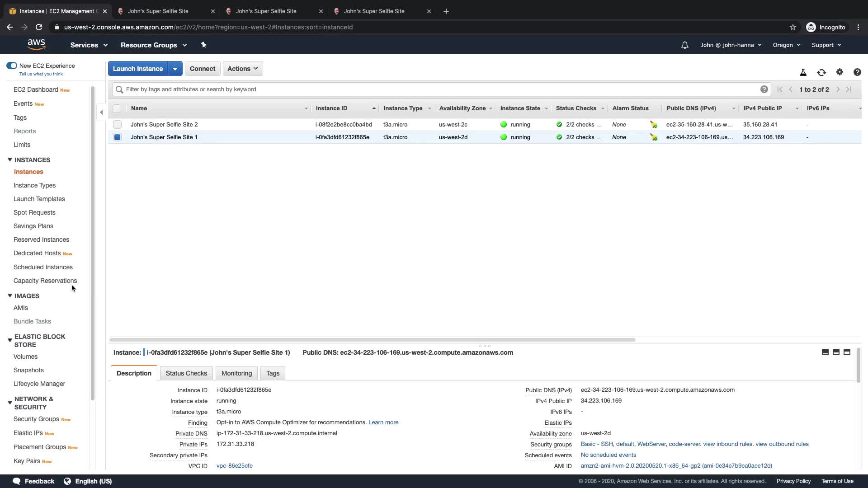Maximize the instance details pane

(x=847, y=352)
